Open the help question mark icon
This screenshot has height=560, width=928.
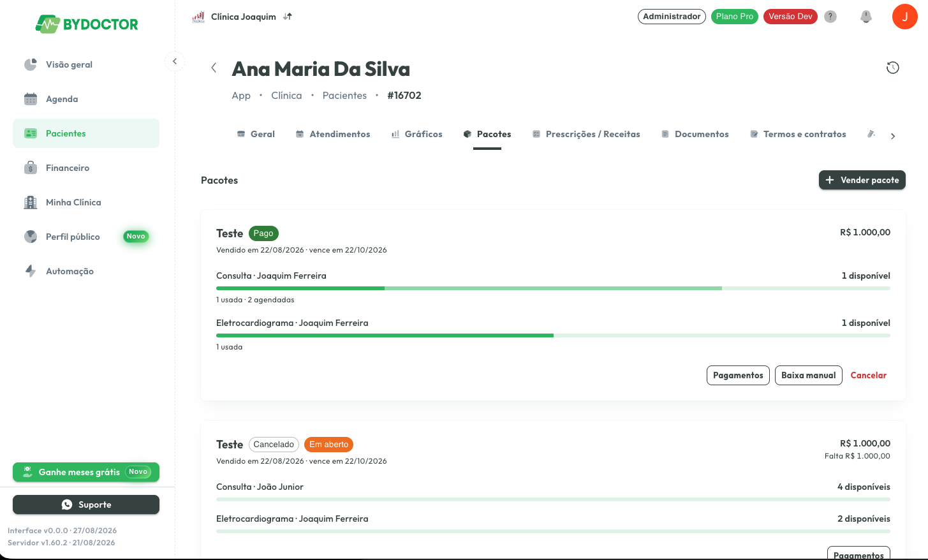pos(830,17)
